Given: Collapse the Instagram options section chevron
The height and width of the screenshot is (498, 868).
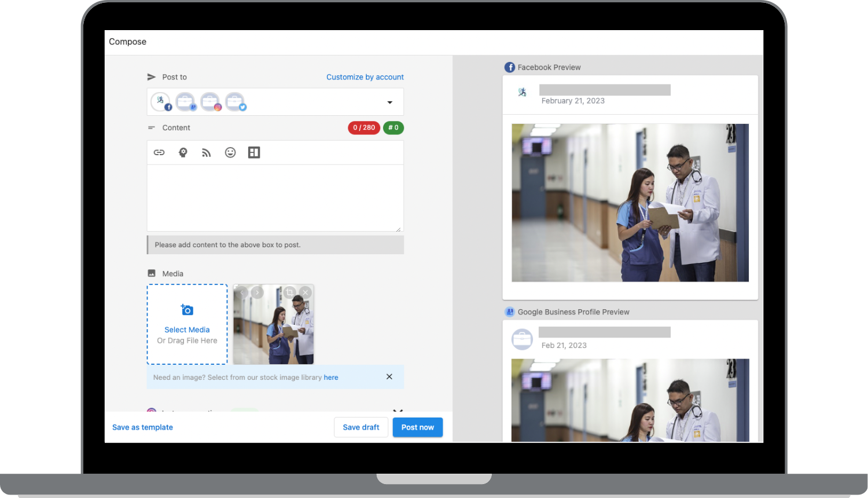Looking at the screenshot, I should [x=398, y=410].
